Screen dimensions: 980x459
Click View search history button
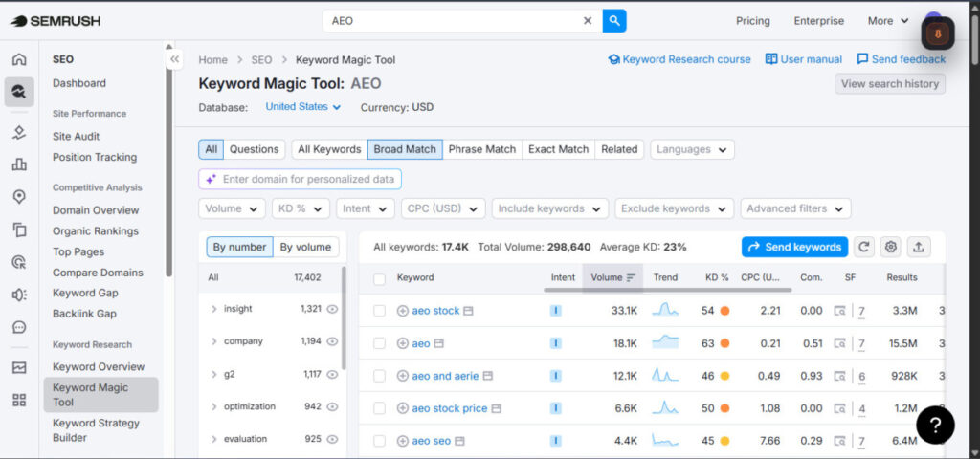tap(890, 84)
